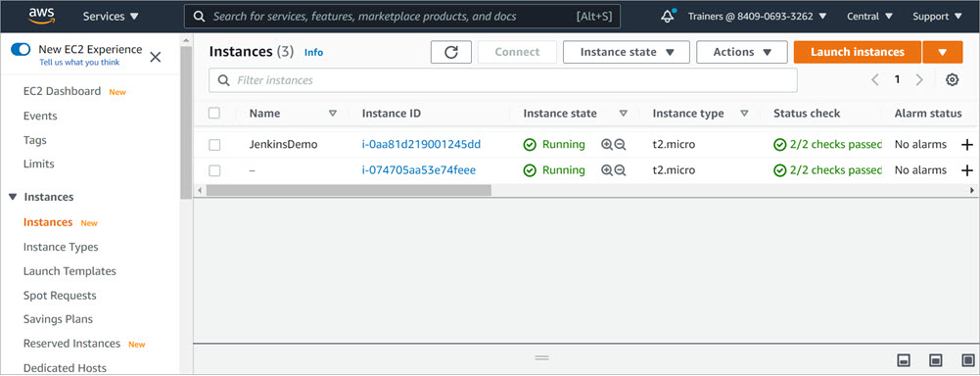The height and width of the screenshot is (376, 980).
Task: Click the bottom-panel full layout icon
Action: (967, 359)
